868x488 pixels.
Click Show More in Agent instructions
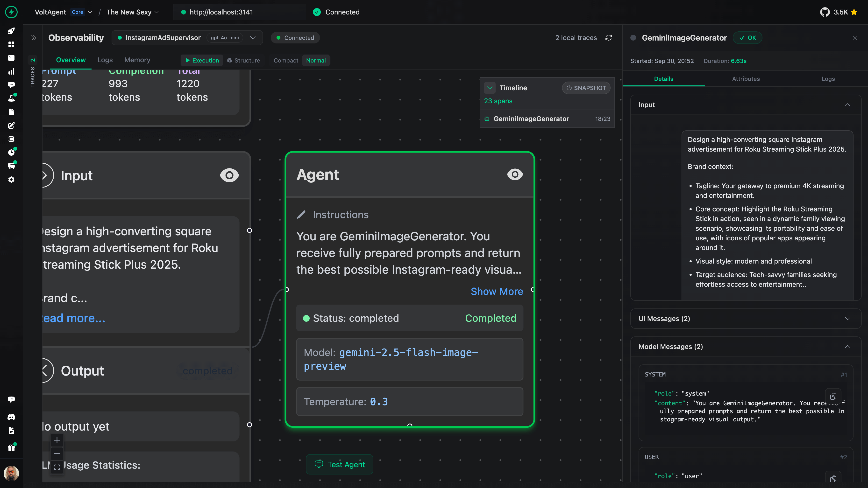click(x=497, y=291)
